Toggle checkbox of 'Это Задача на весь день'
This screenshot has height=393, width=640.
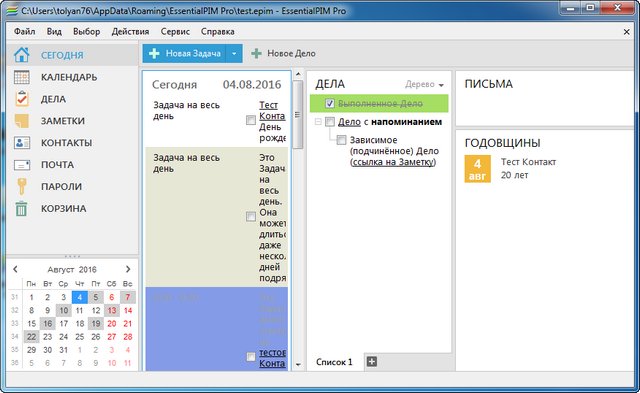[x=251, y=216]
